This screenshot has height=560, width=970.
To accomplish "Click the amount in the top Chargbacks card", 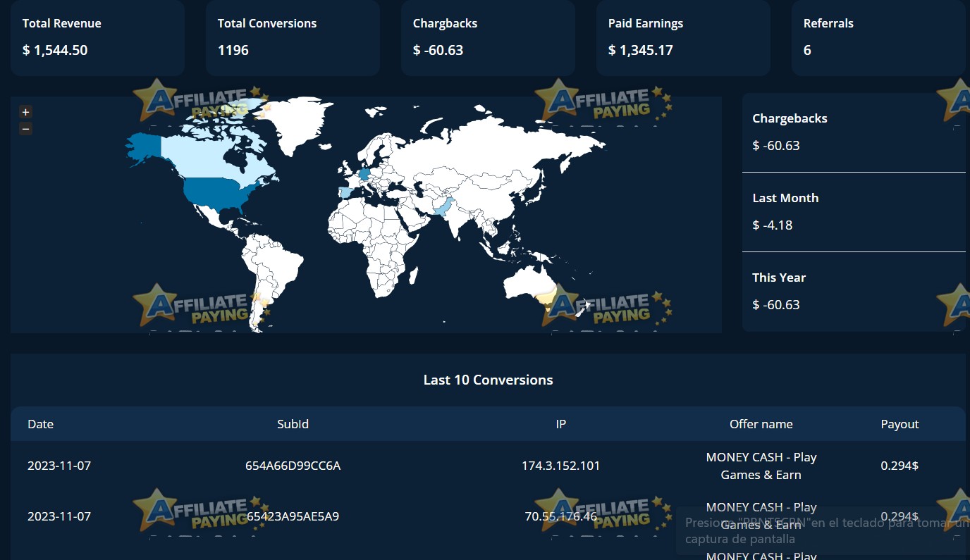I will point(438,50).
